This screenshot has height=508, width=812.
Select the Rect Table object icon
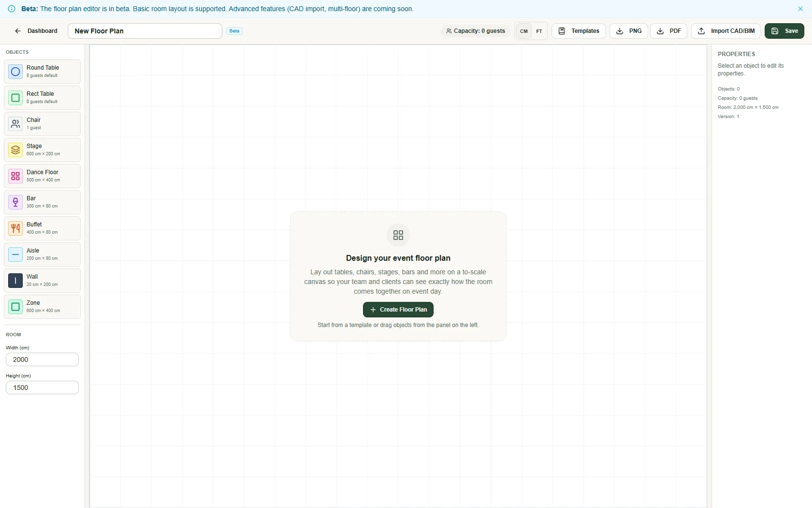(15, 98)
